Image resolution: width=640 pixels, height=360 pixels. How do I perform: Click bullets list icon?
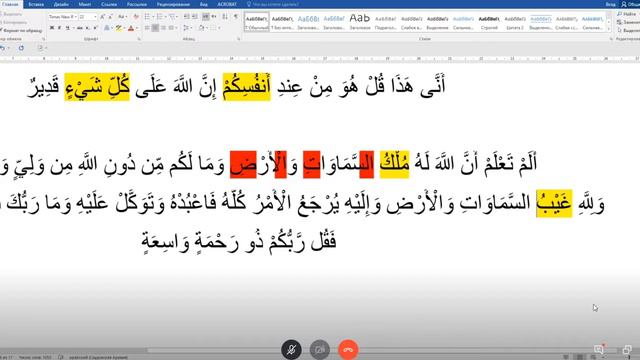(147, 17)
